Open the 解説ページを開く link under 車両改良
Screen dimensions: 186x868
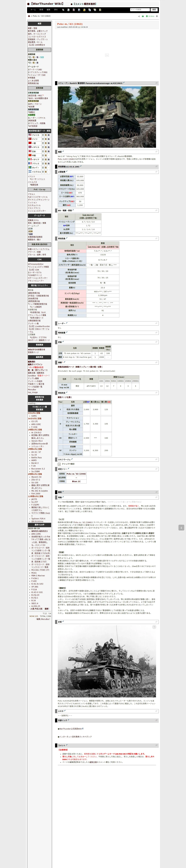click(x=65, y=397)
